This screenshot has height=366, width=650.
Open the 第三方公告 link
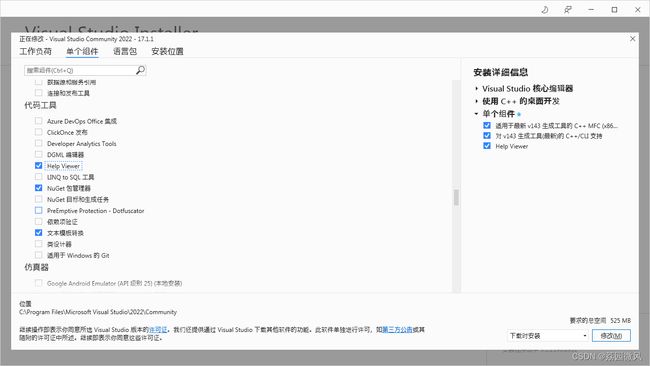(x=398, y=330)
